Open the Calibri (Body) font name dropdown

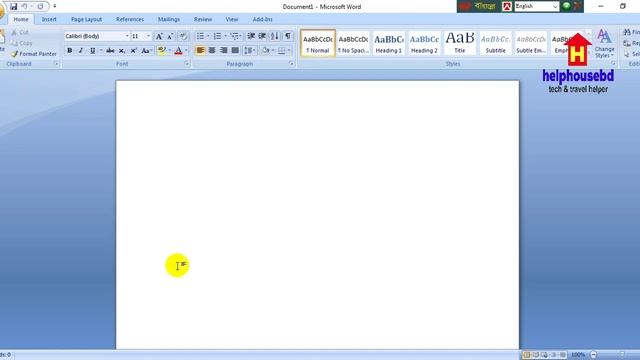pos(127,36)
